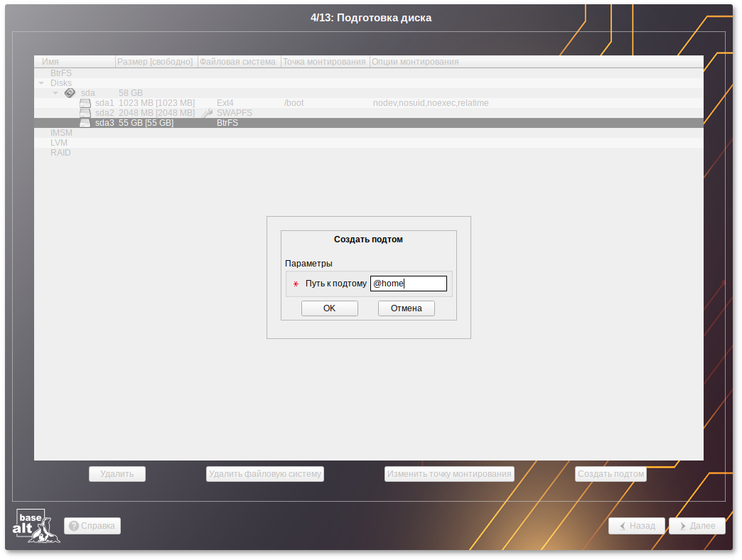742x560 pixels.
Task: Click the sda3 partition icon
Action: pos(85,123)
